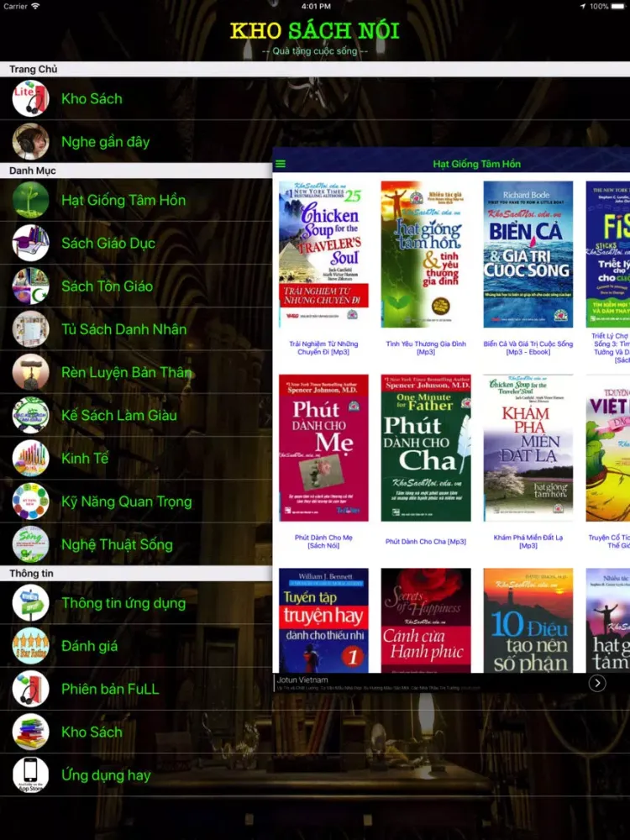This screenshot has height=840, width=630.
Task: Choose Rèn Luyện Bản Thân from menu
Action: pos(126,372)
